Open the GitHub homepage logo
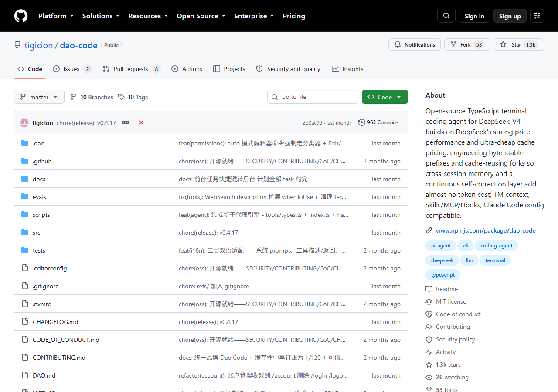Image resolution: width=558 pixels, height=392 pixels. click(x=21, y=16)
